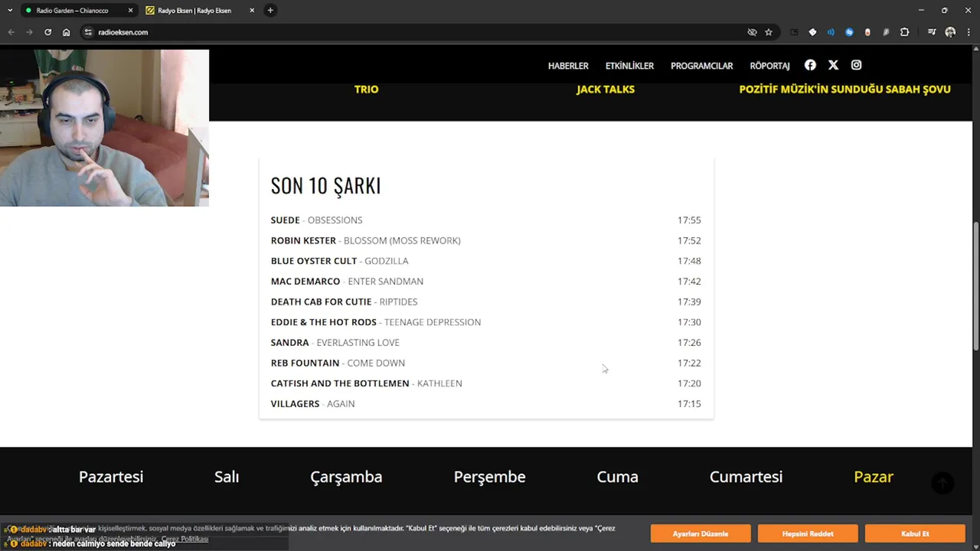The image size is (980, 551).
Task: Bookmark this page with the star icon
Action: tap(769, 32)
